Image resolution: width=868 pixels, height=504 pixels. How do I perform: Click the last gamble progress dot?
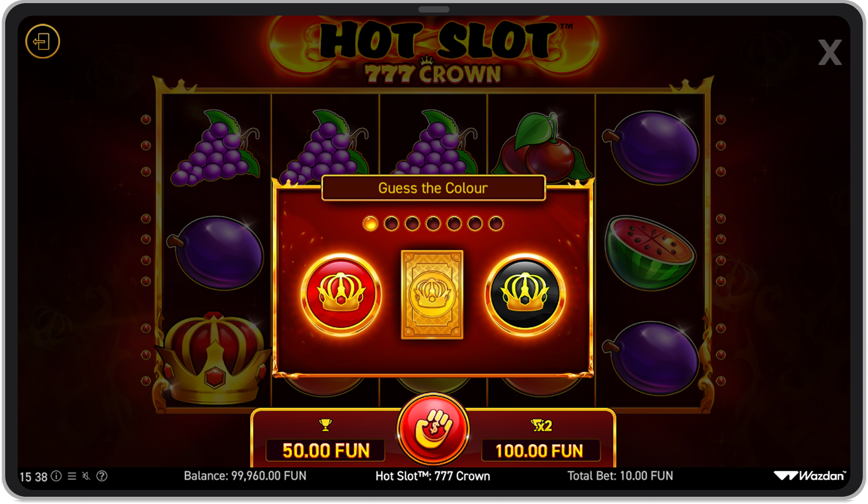pyautogui.click(x=496, y=224)
